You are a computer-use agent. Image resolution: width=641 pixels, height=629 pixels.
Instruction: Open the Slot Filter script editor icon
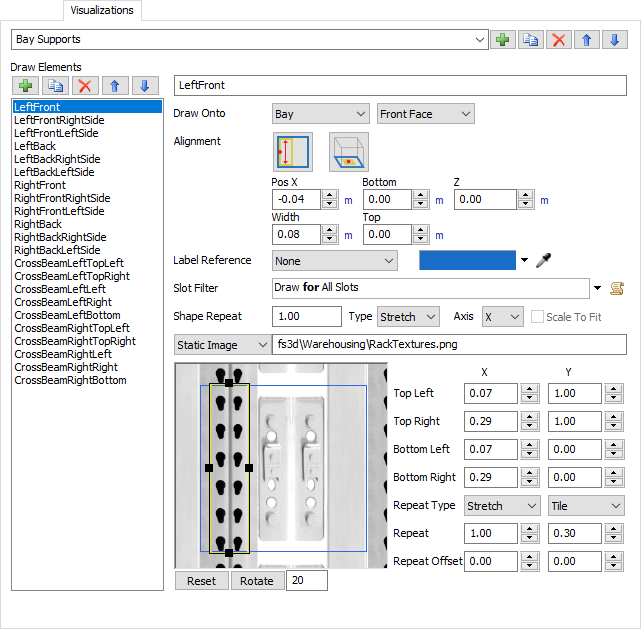pyautogui.click(x=616, y=289)
